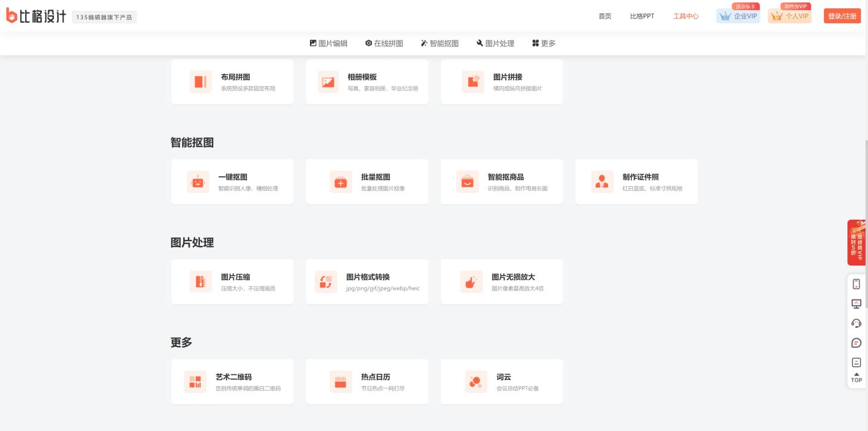
Task: Open the 一键抠图 robot icon
Action: (198, 182)
